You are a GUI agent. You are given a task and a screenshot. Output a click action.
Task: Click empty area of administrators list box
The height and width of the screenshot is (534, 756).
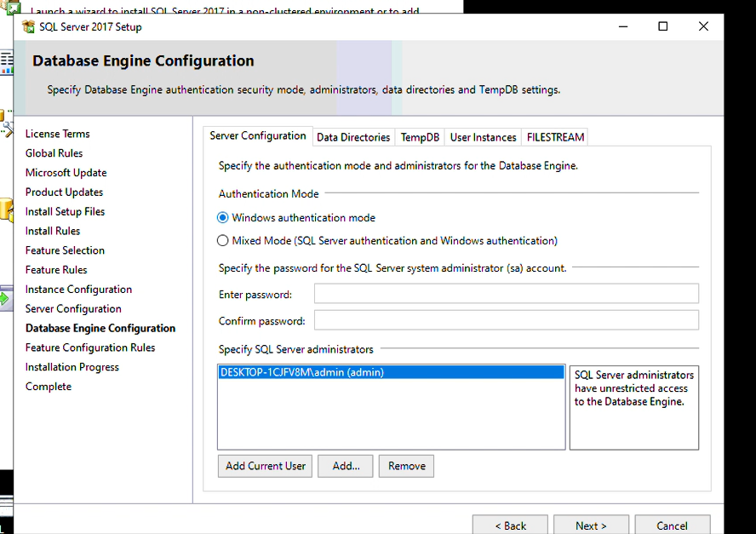(x=391, y=414)
